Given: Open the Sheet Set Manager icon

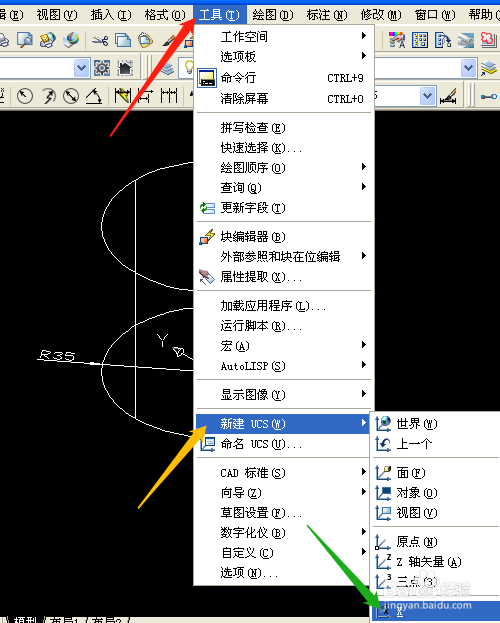Looking at the screenshot, I should pos(466,40).
